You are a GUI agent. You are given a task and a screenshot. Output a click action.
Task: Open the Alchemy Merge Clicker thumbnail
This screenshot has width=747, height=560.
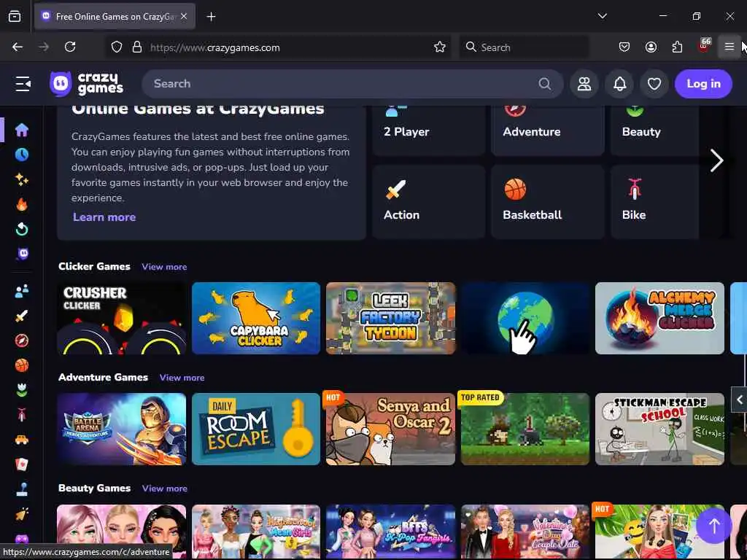click(x=659, y=318)
